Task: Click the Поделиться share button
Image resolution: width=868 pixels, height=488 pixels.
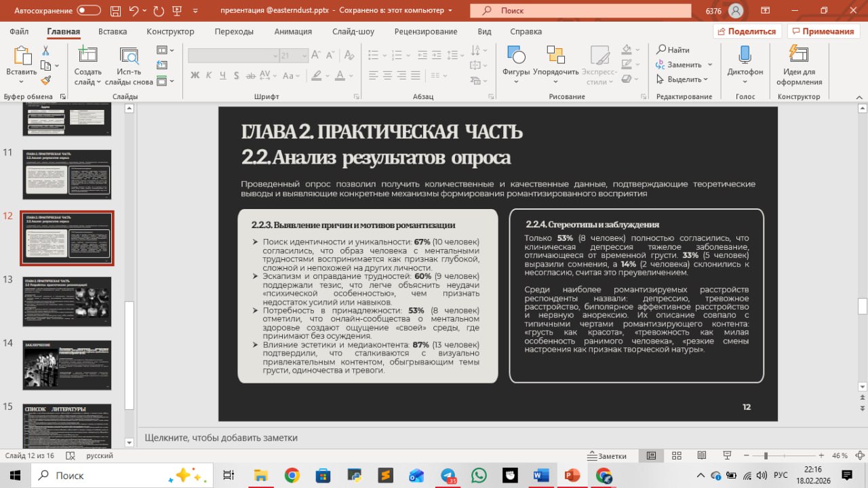Action: [747, 31]
